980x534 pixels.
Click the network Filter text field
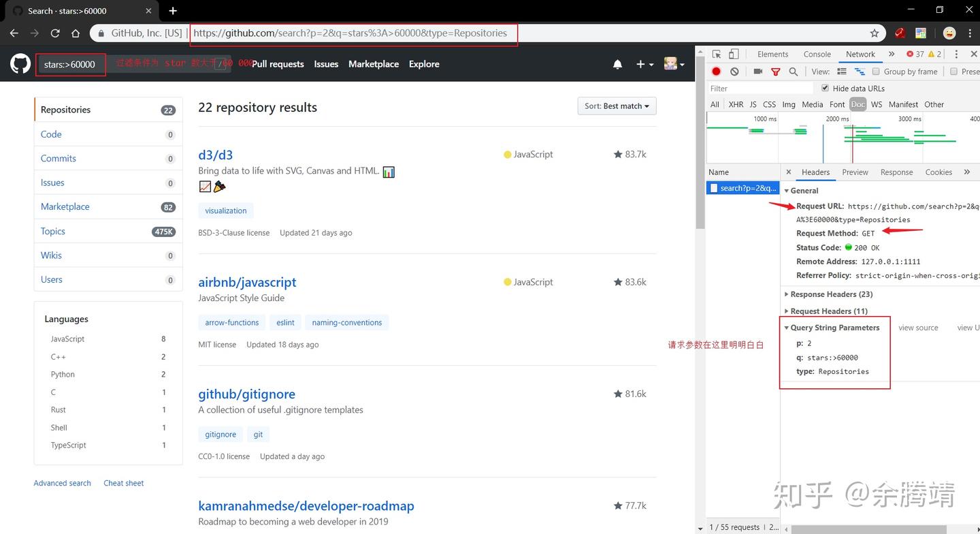click(761, 89)
